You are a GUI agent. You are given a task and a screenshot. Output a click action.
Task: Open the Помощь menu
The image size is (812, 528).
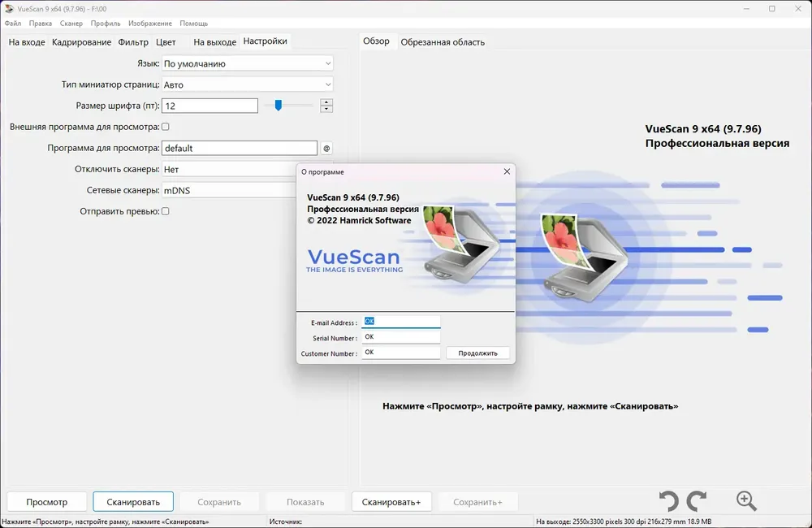point(194,24)
